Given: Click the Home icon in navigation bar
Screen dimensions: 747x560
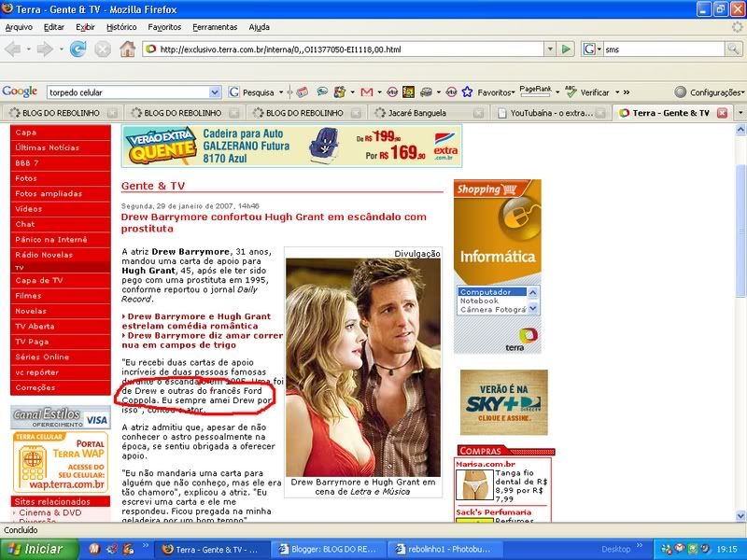Looking at the screenshot, I should 127,49.
